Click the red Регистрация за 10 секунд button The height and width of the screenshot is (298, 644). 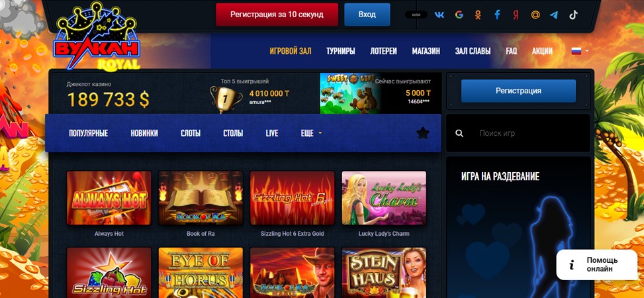tap(277, 15)
